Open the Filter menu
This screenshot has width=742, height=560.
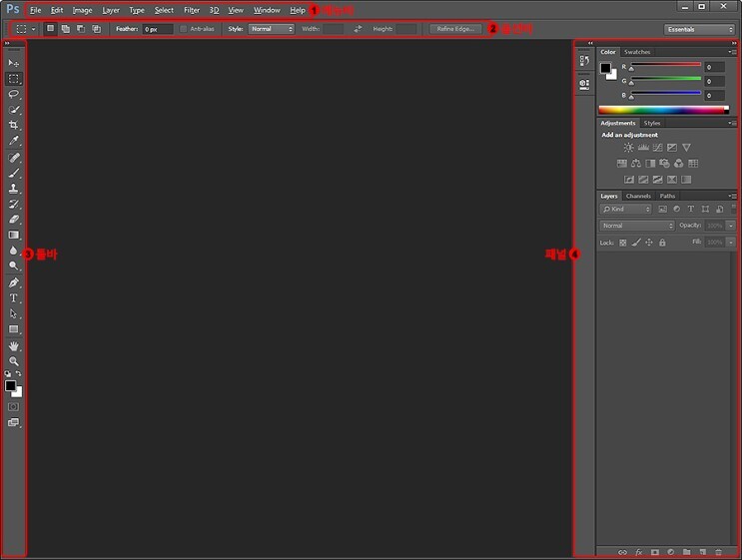(x=192, y=10)
